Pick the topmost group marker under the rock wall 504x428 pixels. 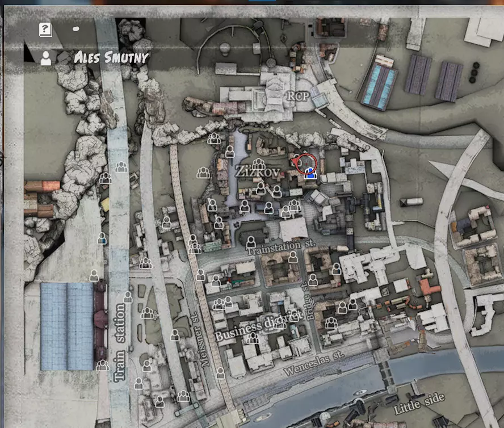(214, 139)
